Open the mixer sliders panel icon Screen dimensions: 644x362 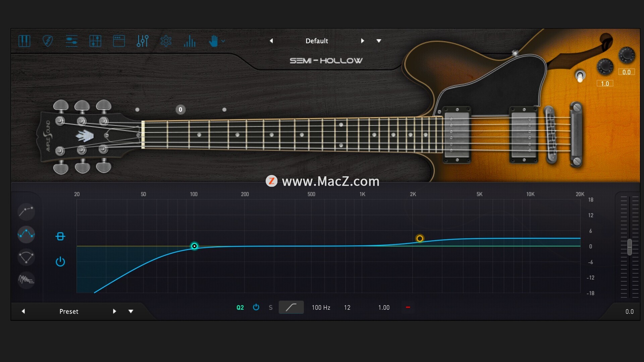tap(71, 41)
